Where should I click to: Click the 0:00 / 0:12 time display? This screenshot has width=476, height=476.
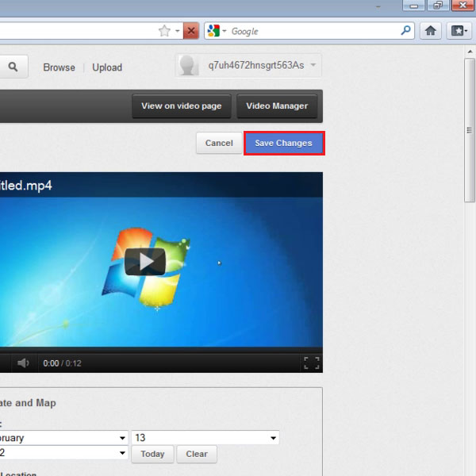click(62, 363)
